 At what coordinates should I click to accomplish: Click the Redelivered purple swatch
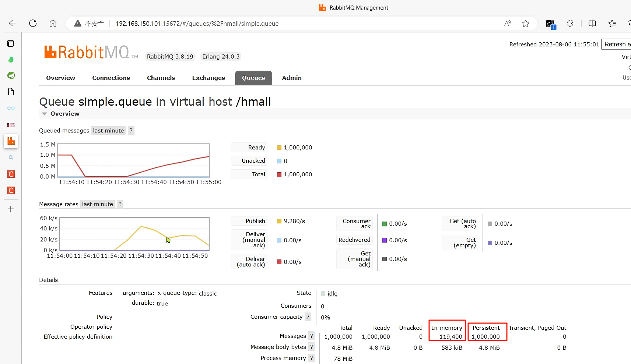[x=385, y=240]
